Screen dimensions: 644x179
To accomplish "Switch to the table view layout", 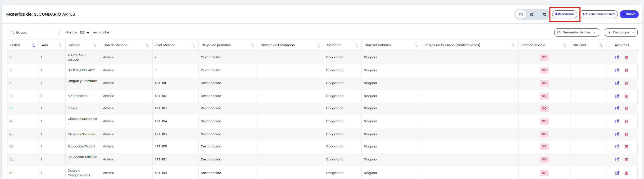I will (521, 14).
